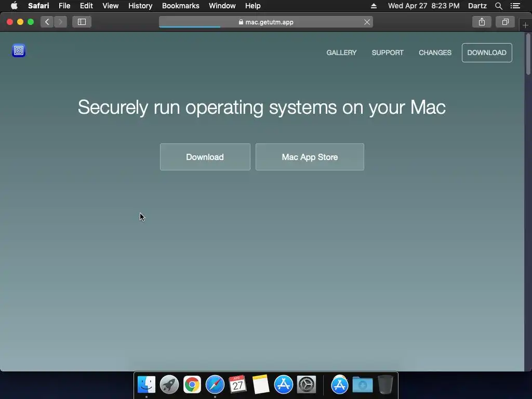The height and width of the screenshot is (399, 532).
Task: Open the App Store next to Notes in Dock
Action: point(284,384)
